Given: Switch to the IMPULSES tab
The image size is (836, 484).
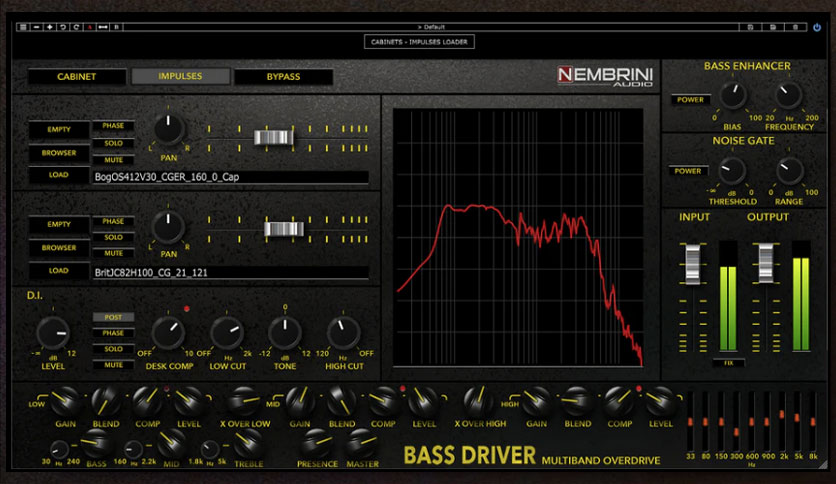Looking at the screenshot, I should [180, 76].
